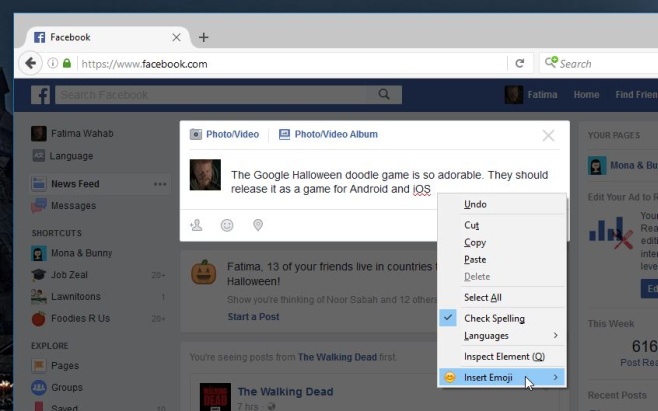This screenshot has width=658, height=411.
Task: Click the Pages flag icon
Action: (39, 366)
